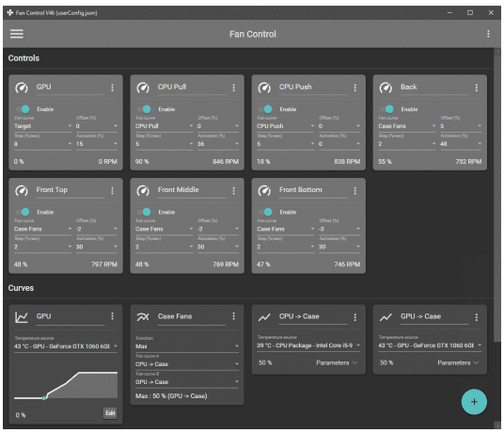Expand Parameters on CPU -> Case curve
The image size is (504, 433).
(337, 362)
